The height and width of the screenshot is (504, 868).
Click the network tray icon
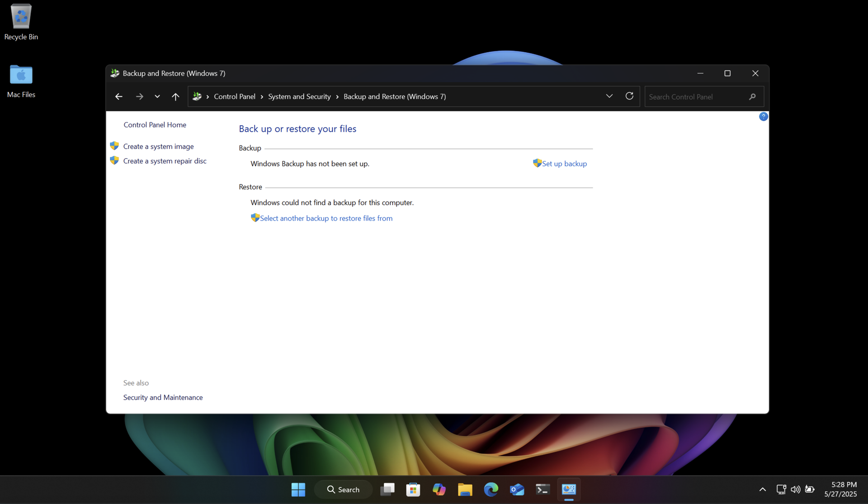[781, 490]
